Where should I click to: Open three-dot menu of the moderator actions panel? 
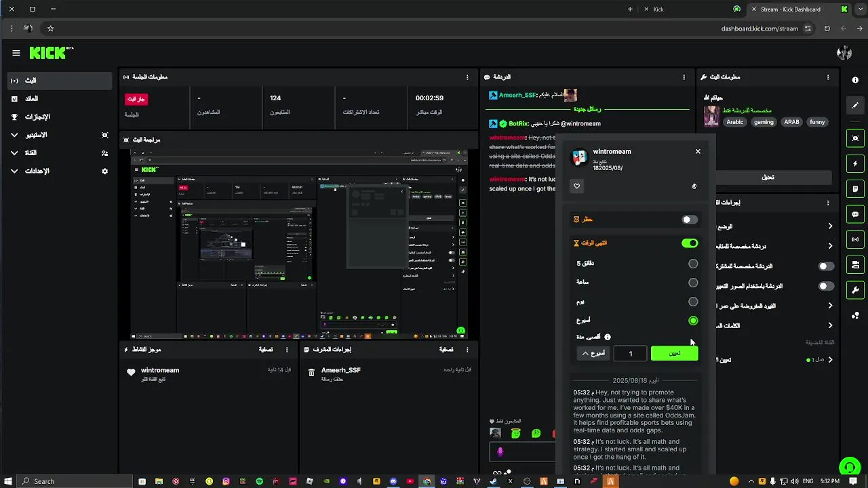click(467, 350)
